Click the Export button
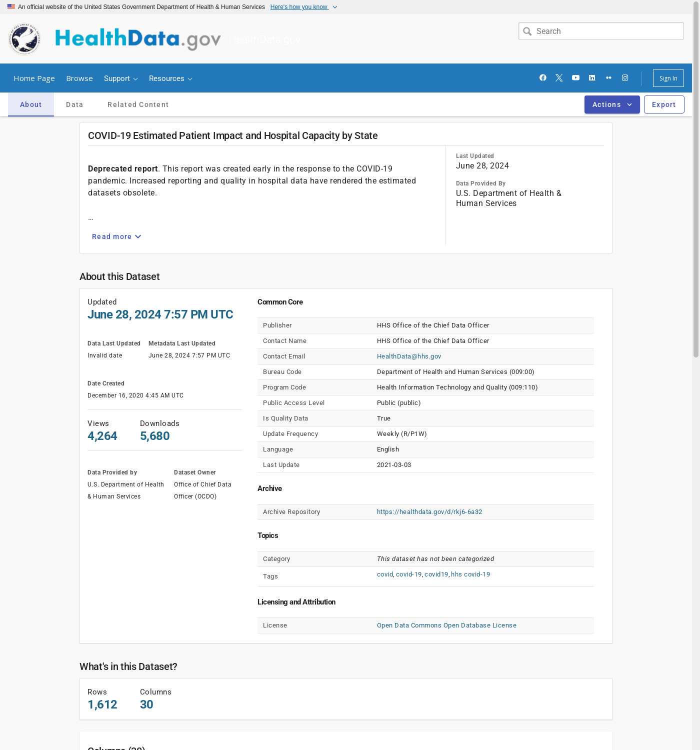 [x=663, y=104]
